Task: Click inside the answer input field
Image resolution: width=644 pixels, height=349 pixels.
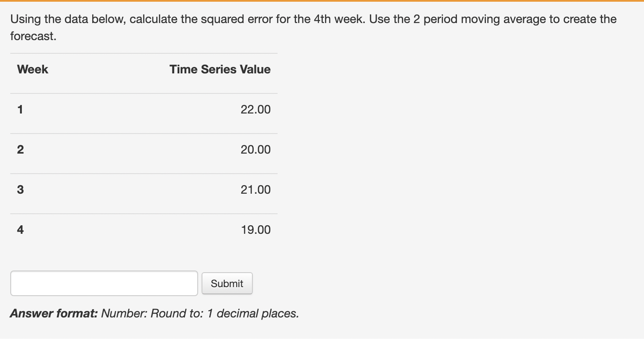Action: (x=103, y=283)
